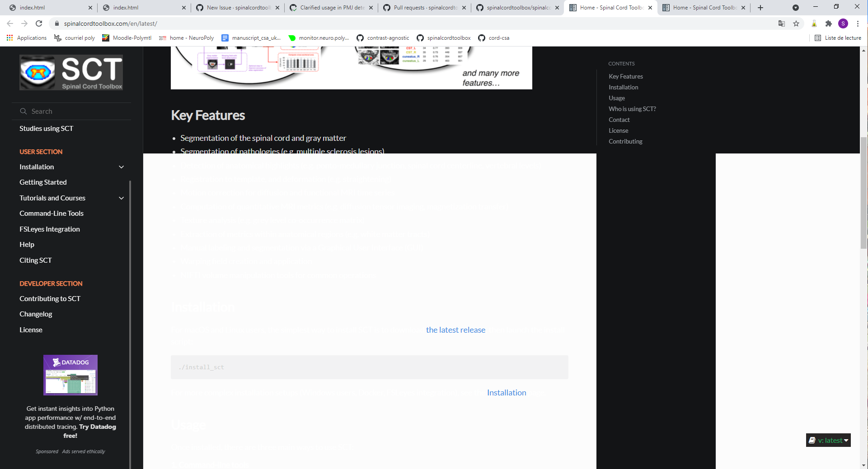The width and height of the screenshot is (868, 469).
Task: Click the SCT Spinal Cord Toolbox logo
Action: coord(70,72)
